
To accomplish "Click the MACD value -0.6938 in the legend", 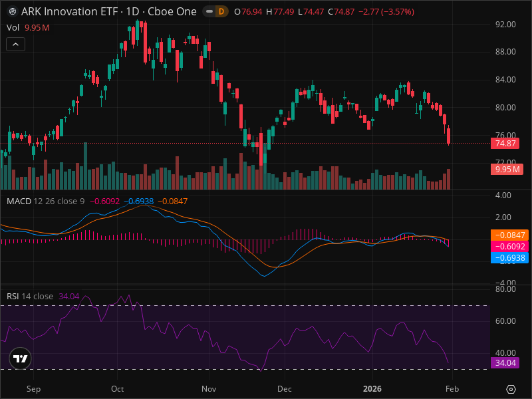I will (x=139, y=201).
